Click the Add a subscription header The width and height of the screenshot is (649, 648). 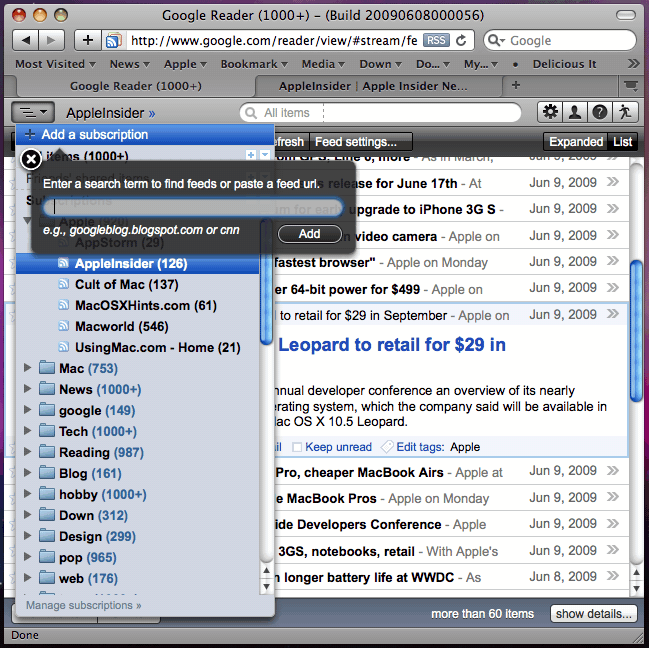(x=145, y=134)
